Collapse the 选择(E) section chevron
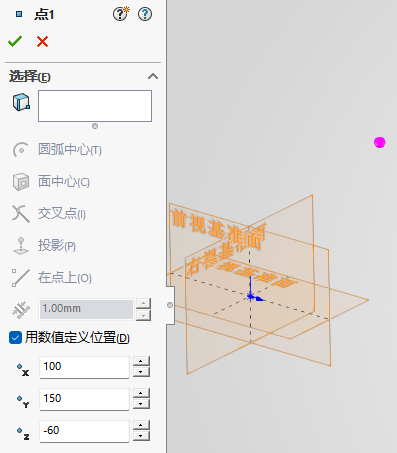The image size is (397, 453). 153,76
